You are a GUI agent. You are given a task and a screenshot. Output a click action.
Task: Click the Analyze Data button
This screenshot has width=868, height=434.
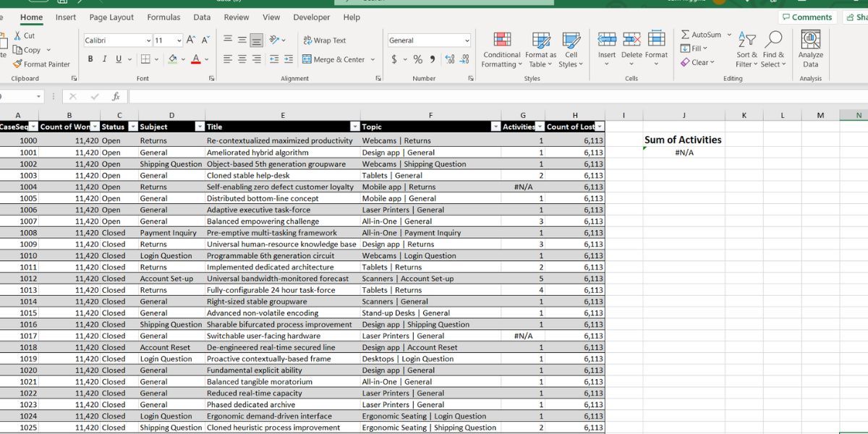(x=811, y=49)
